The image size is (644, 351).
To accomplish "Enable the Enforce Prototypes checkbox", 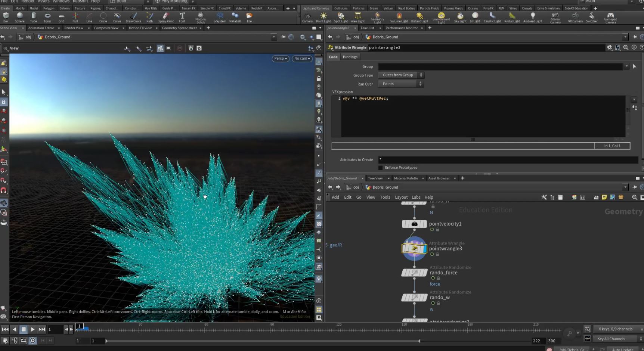I will [380, 168].
